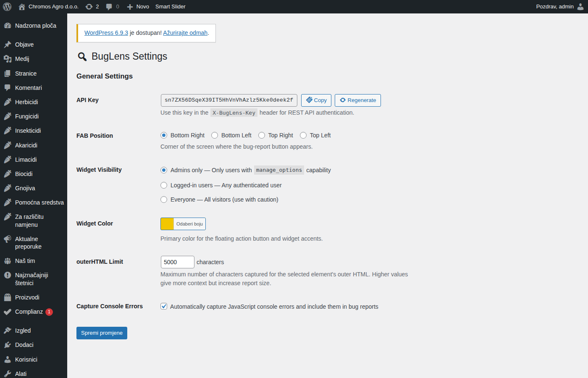Open Limacidi menu item
This screenshot has height=378, width=588.
point(34,160)
